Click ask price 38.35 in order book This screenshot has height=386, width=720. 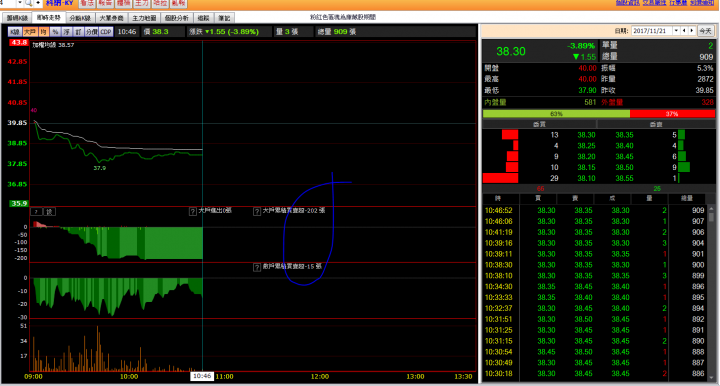click(x=624, y=135)
